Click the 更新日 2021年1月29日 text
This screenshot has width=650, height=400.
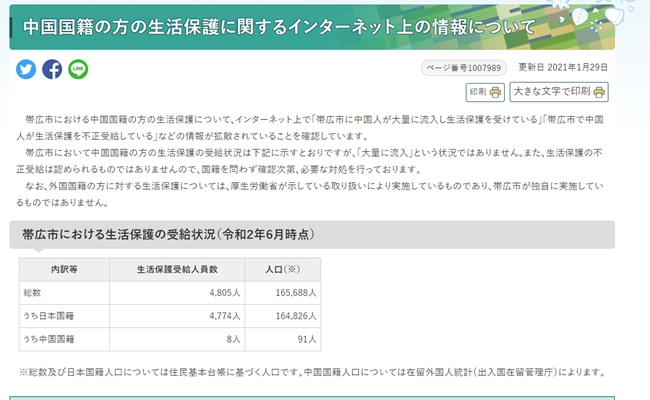(563, 67)
